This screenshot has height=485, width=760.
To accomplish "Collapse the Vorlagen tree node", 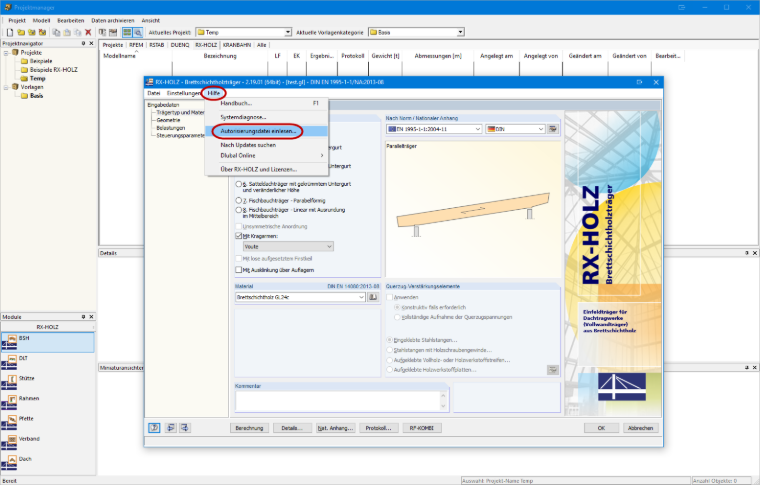I will (6, 87).
